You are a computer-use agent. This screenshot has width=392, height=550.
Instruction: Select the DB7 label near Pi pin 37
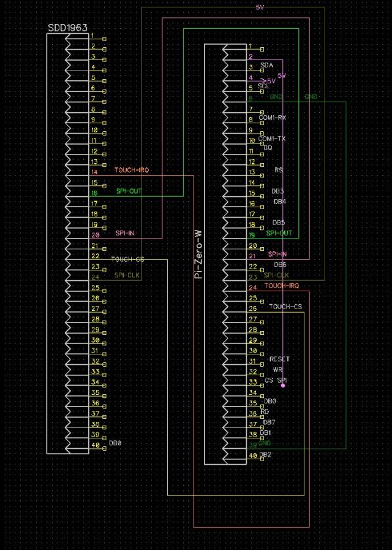coord(269,422)
